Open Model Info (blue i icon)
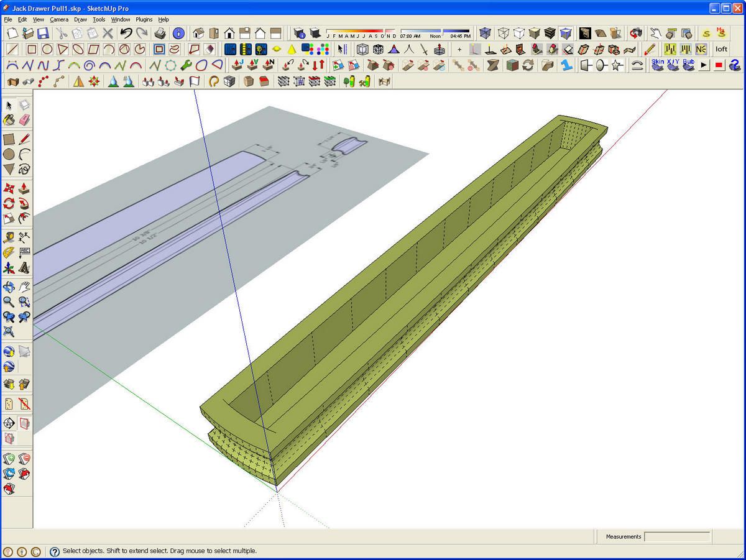 coord(178,33)
